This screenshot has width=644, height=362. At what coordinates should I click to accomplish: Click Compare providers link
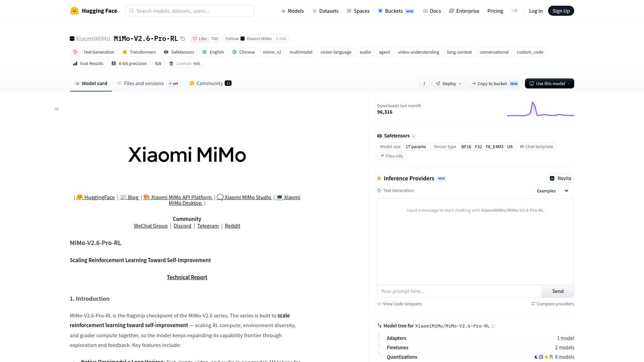point(552,304)
